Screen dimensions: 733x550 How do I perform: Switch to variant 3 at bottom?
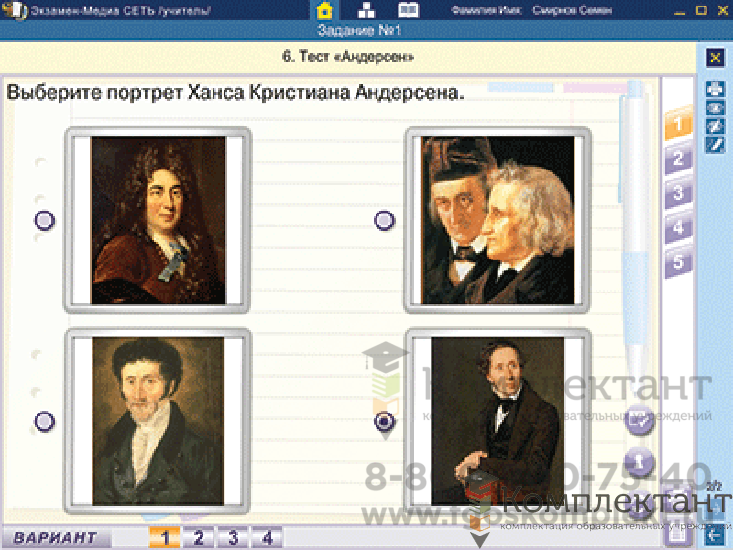pos(232,538)
